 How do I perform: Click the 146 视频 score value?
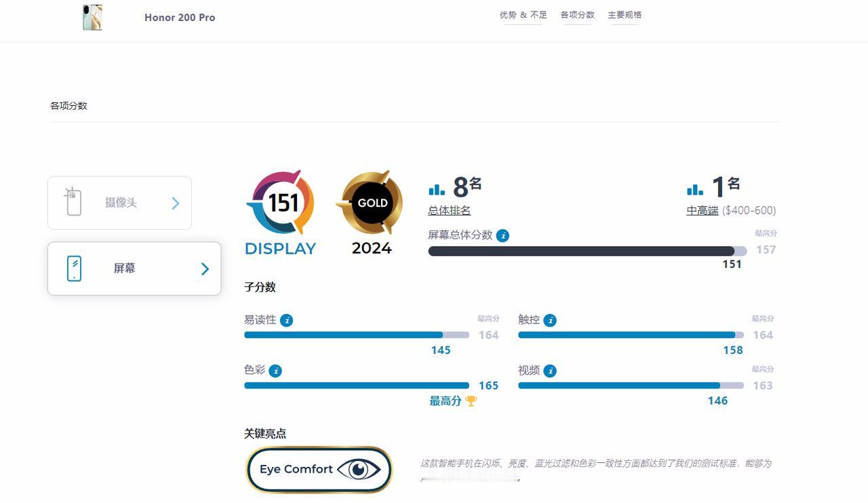click(x=717, y=401)
